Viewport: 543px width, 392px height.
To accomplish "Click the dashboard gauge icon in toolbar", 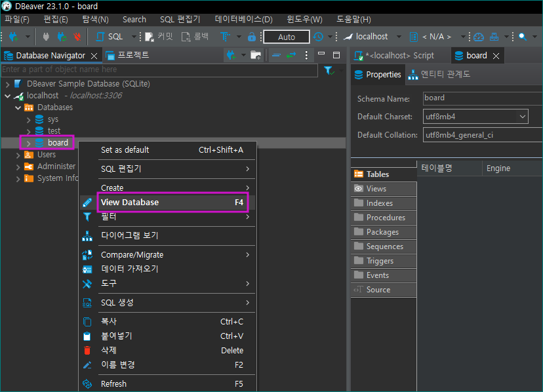I will pyautogui.click(x=479, y=37).
